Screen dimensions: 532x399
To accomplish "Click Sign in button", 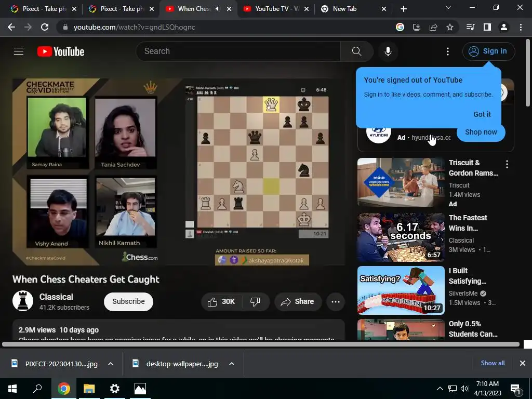I will coord(488,51).
